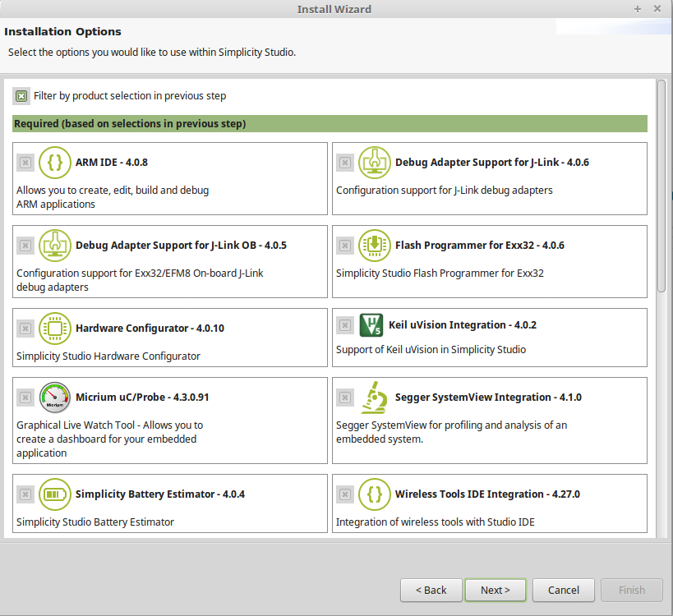
Task: Click the Simplicity Battery Estimator battery icon
Action: pos(55,494)
